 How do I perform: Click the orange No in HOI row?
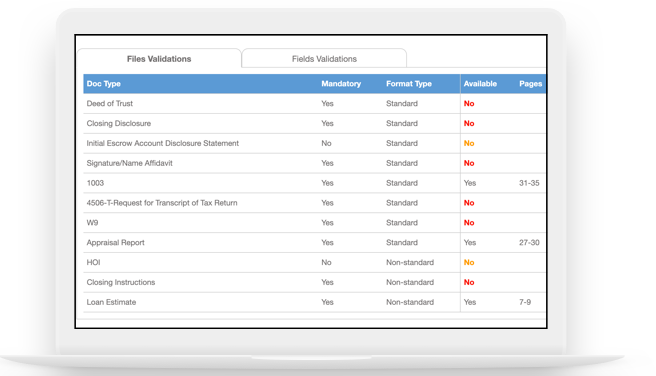[x=469, y=262]
